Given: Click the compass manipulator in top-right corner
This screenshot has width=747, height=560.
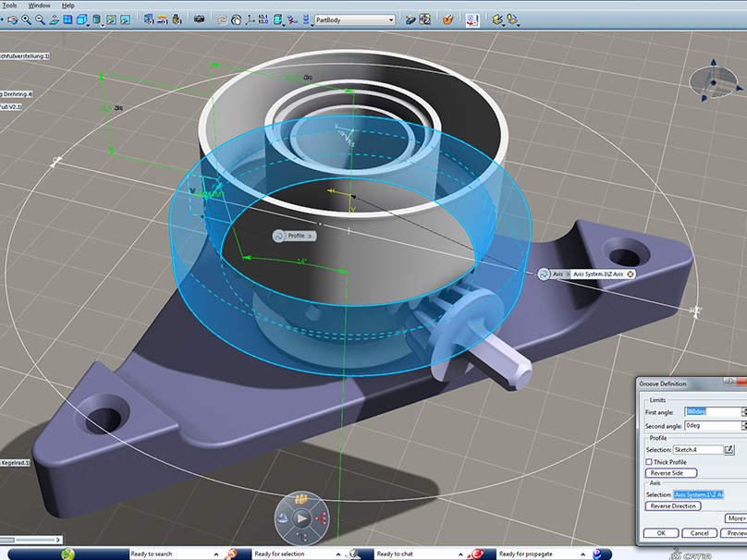Looking at the screenshot, I should (715, 82).
